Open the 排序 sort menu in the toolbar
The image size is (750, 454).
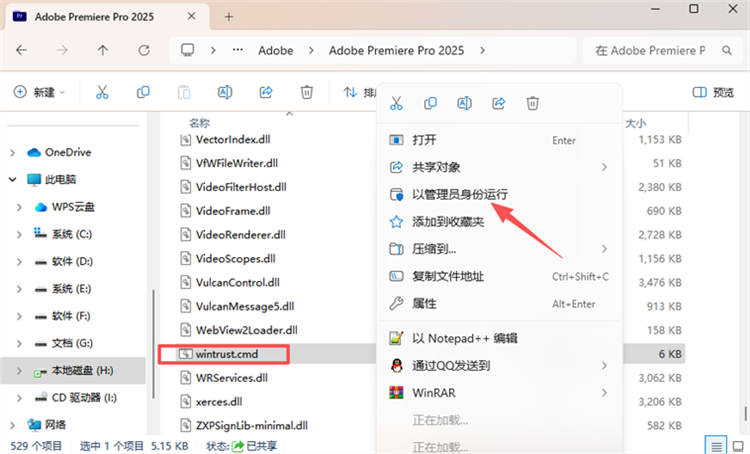click(x=360, y=92)
